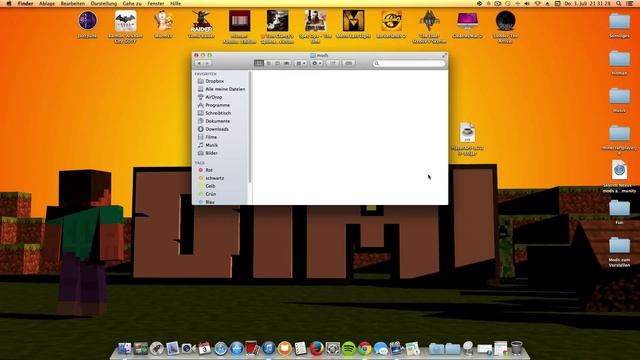The width and height of the screenshot is (640, 360).
Task: Open Notification Center in menu bar
Action: click(x=630, y=3)
